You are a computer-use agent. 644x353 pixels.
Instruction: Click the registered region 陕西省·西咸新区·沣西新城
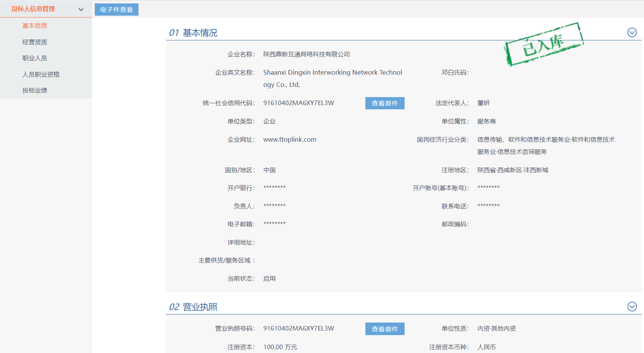(513, 170)
